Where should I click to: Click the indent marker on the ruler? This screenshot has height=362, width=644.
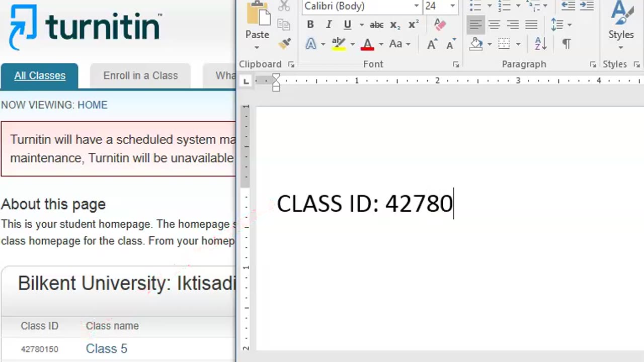click(276, 82)
